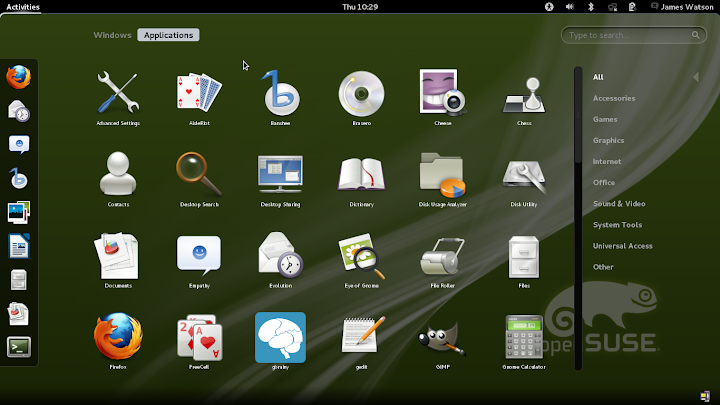Open the accessibility menu in top bar
The image size is (720, 405).
(x=549, y=7)
